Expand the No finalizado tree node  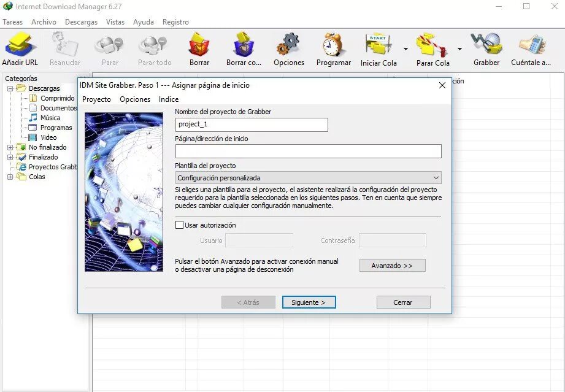tap(10, 147)
